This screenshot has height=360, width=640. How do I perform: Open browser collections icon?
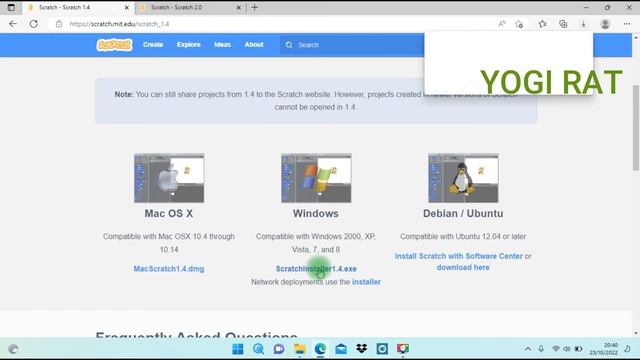563,24
